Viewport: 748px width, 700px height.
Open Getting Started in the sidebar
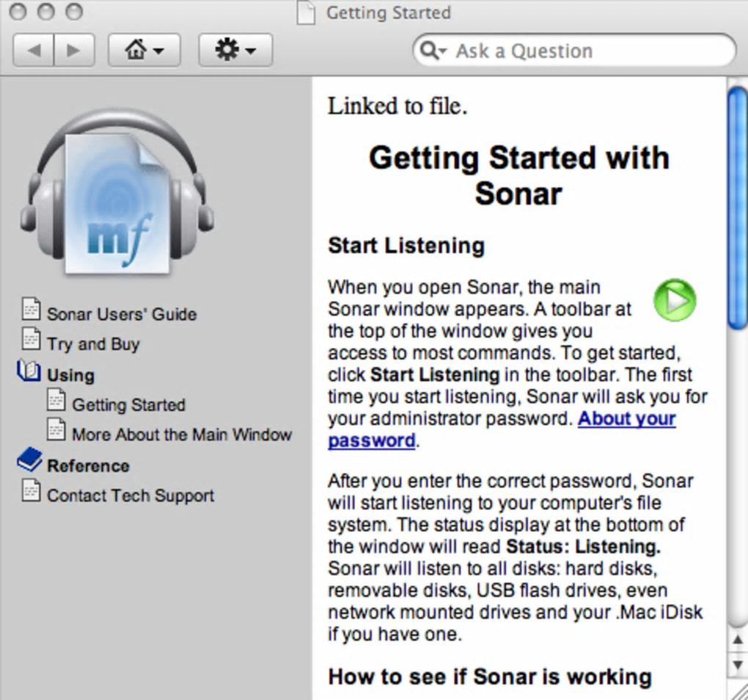(x=128, y=404)
